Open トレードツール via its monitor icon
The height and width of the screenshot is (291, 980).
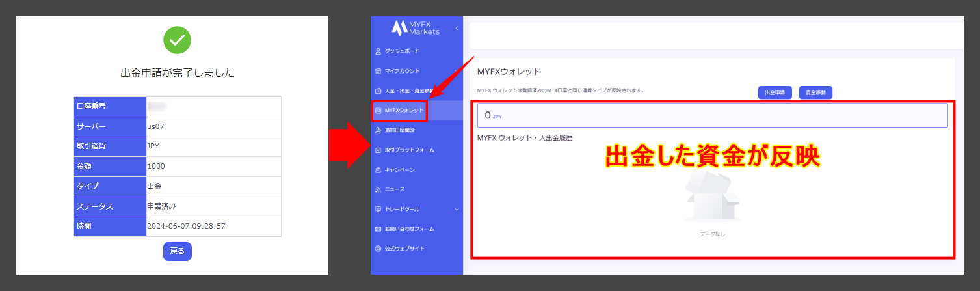click(x=378, y=209)
